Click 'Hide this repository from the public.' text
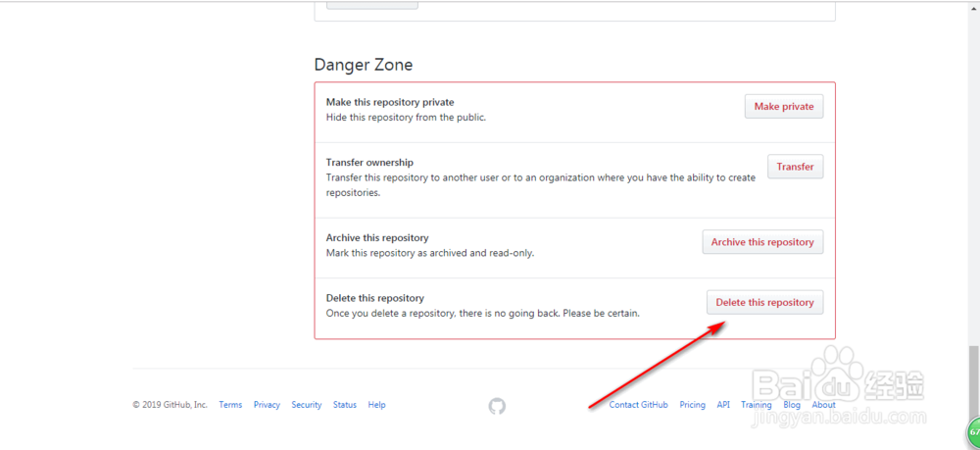The width and height of the screenshot is (980, 450). click(406, 118)
